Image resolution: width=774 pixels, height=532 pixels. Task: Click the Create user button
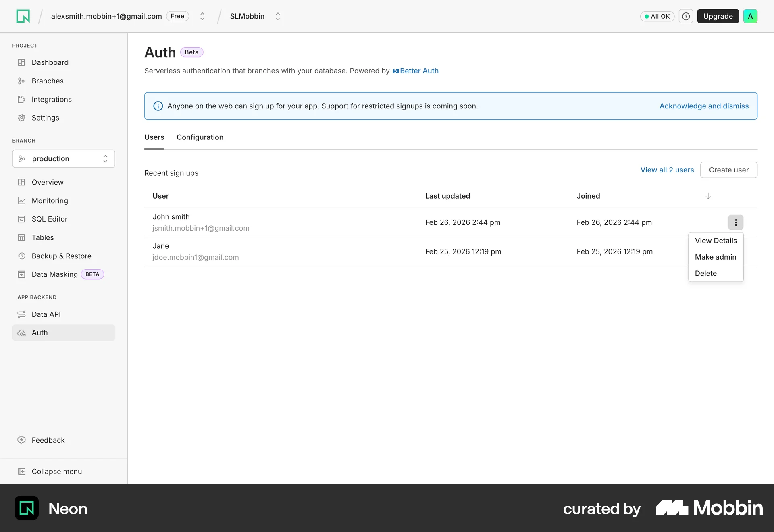coord(728,170)
